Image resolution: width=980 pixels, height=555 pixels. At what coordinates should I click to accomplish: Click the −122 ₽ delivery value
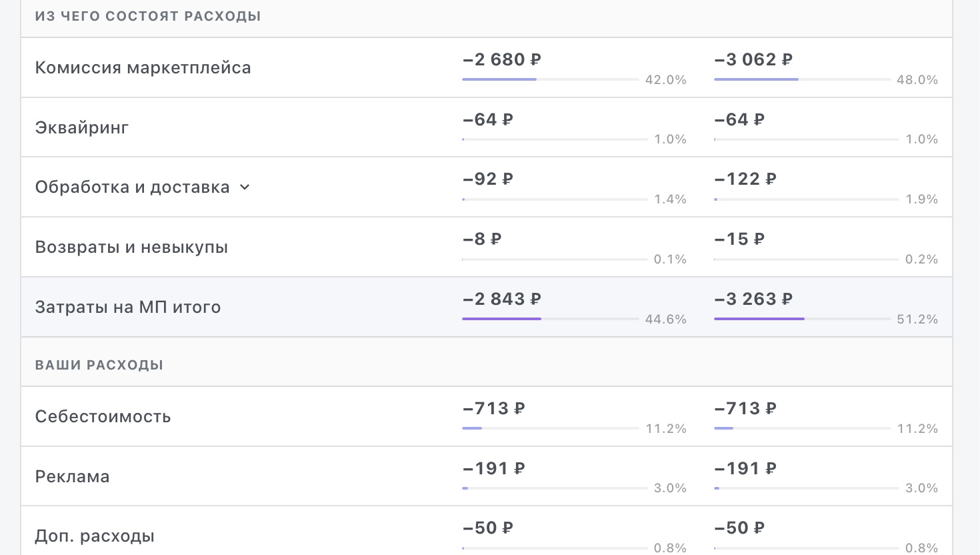pos(745,179)
